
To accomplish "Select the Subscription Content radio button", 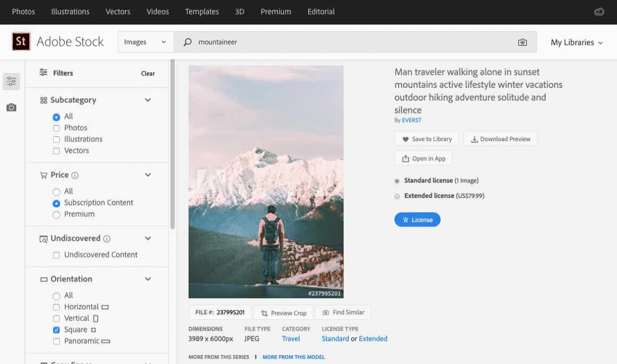I will (x=56, y=203).
